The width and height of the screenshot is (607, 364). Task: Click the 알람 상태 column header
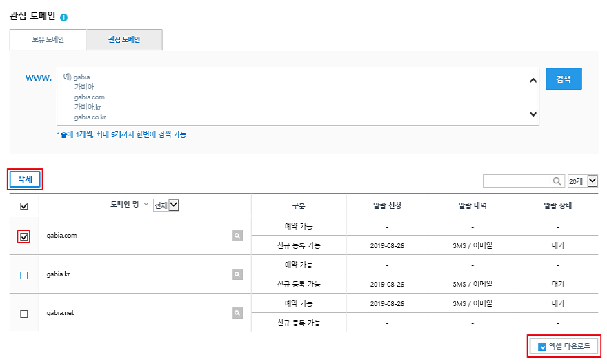click(x=557, y=205)
